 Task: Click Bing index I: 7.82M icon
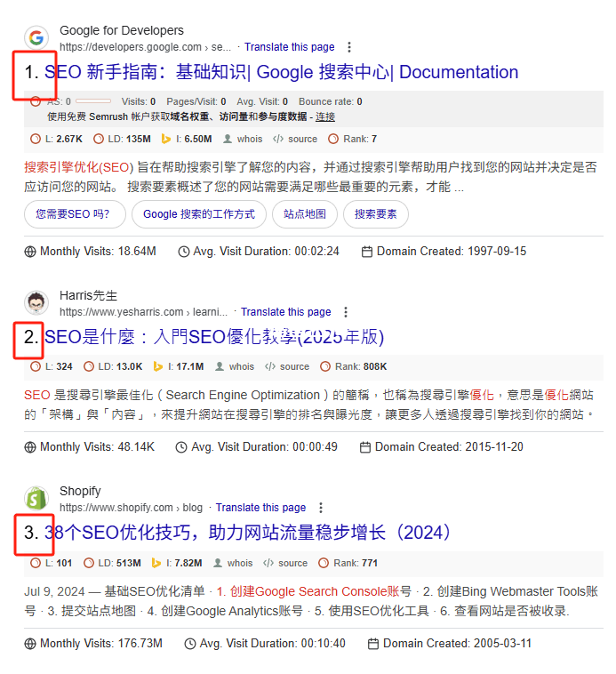click(x=156, y=563)
